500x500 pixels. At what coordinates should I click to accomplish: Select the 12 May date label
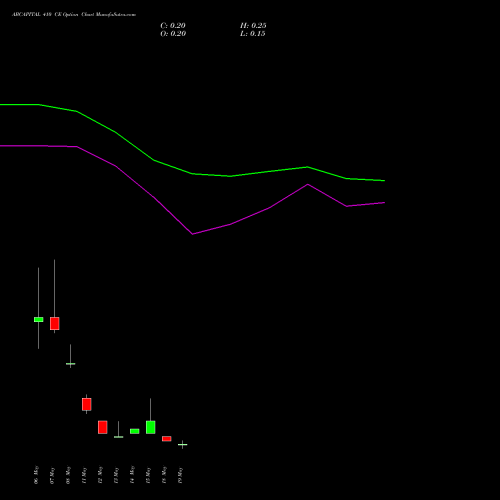pyautogui.click(x=100, y=475)
